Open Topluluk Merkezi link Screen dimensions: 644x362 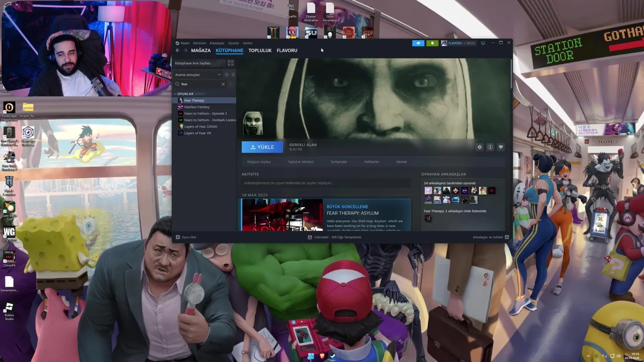(x=301, y=162)
